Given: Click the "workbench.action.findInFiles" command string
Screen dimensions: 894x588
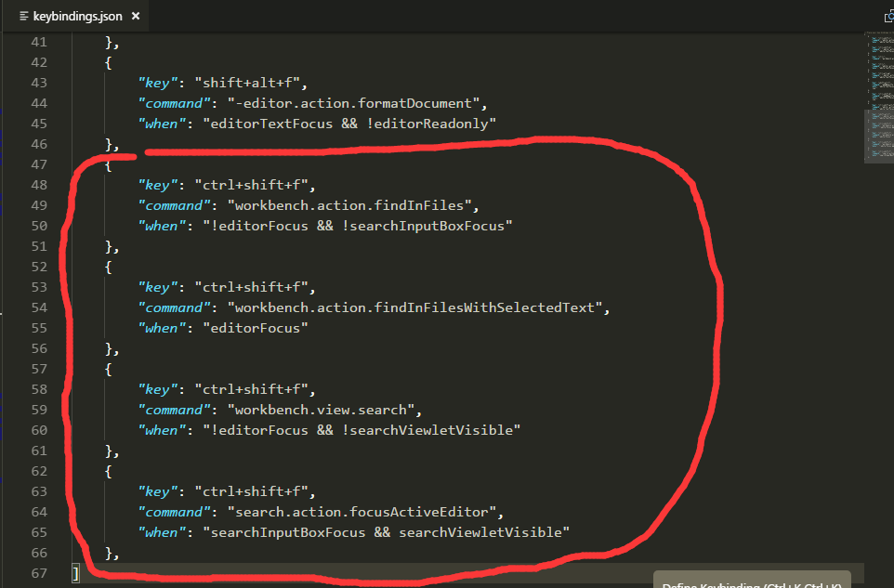Looking at the screenshot, I should 349,205.
